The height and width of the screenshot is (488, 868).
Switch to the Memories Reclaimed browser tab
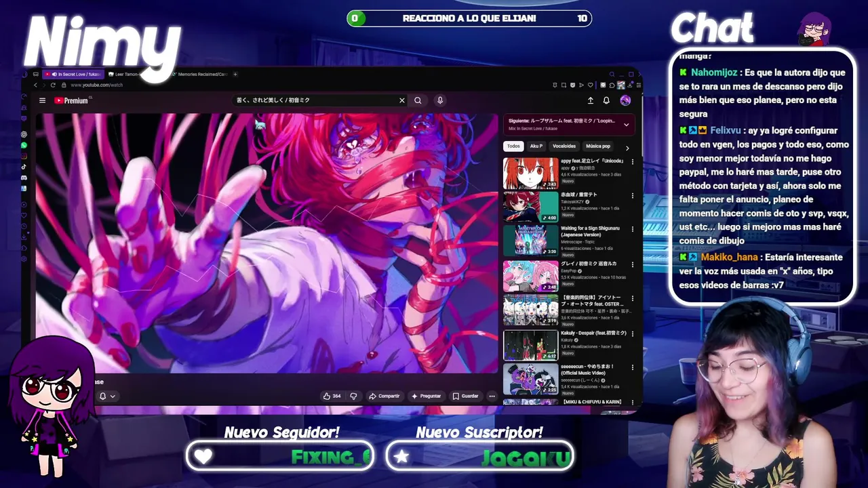200,74
